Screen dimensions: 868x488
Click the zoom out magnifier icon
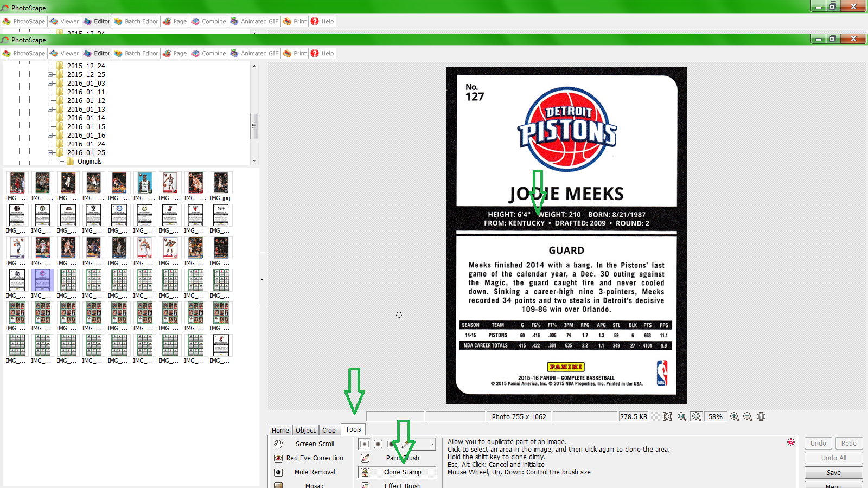point(748,416)
